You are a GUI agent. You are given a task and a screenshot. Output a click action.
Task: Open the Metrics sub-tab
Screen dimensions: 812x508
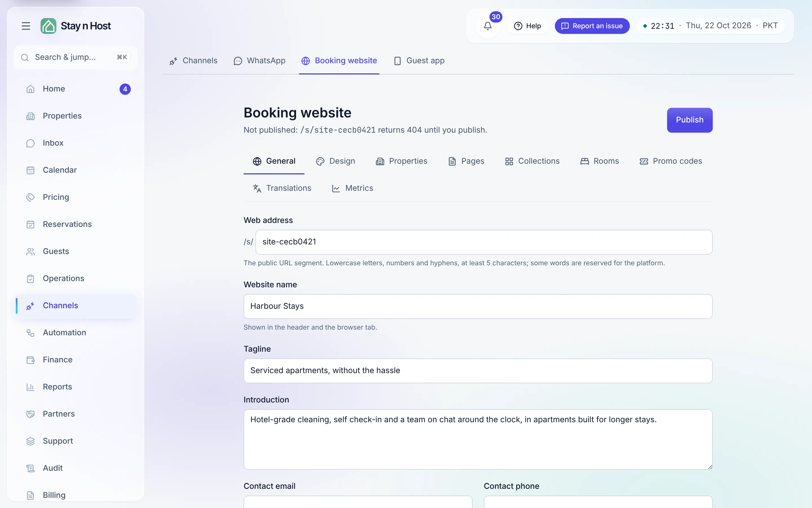coord(352,189)
